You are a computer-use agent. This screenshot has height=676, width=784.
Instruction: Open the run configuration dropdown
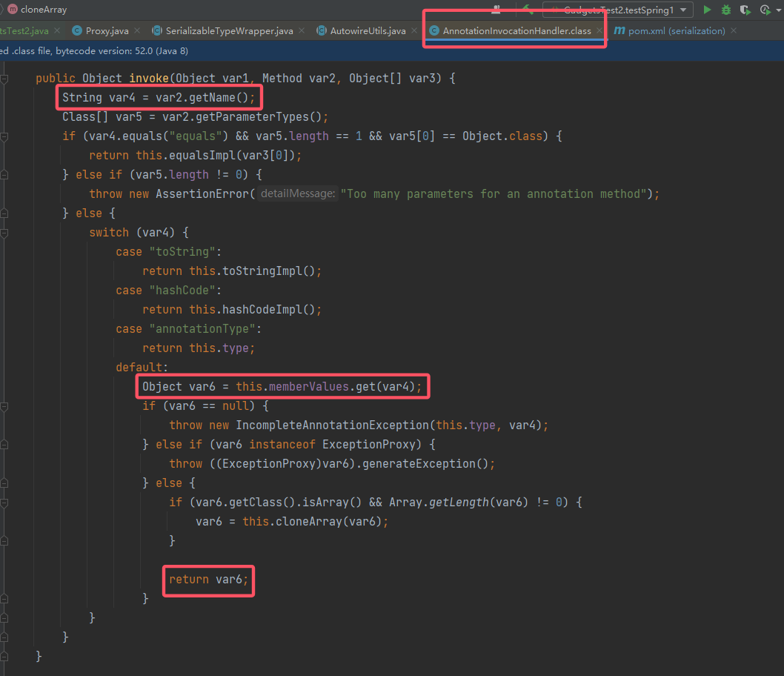coord(618,10)
